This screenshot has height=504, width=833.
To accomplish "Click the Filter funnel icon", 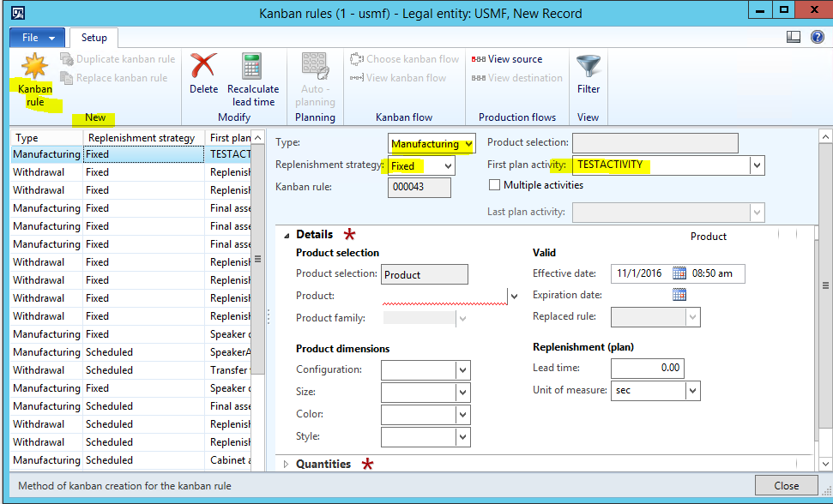I will [x=588, y=67].
